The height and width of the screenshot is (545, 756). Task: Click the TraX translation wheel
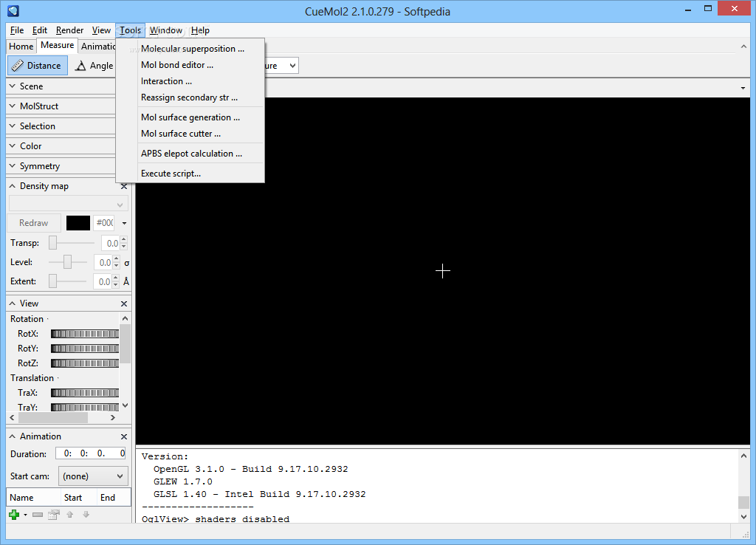pyautogui.click(x=85, y=393)
